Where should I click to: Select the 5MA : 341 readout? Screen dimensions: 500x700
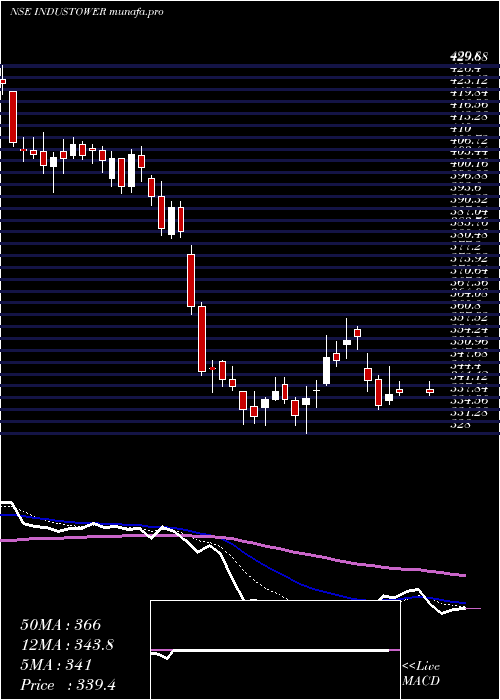point(56,665)
